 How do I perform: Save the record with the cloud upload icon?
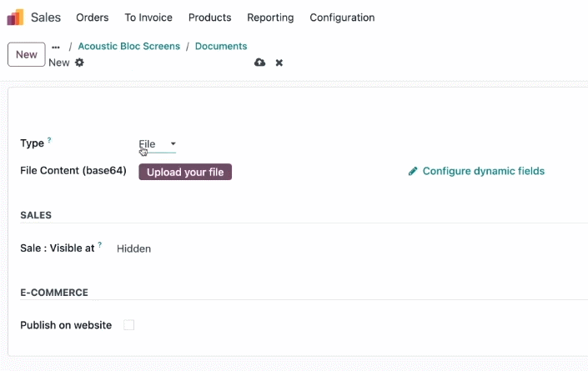point(259,63)
